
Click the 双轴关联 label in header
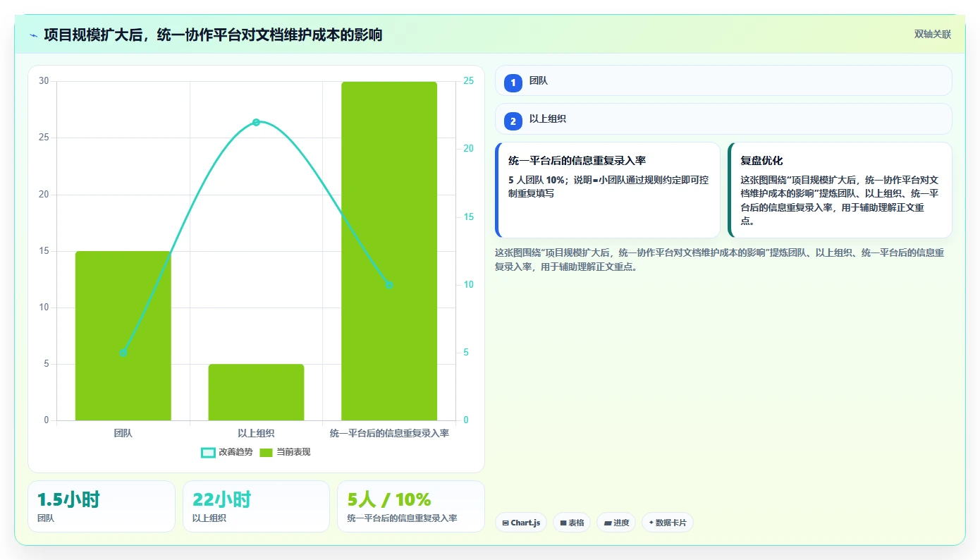point(933,35)
